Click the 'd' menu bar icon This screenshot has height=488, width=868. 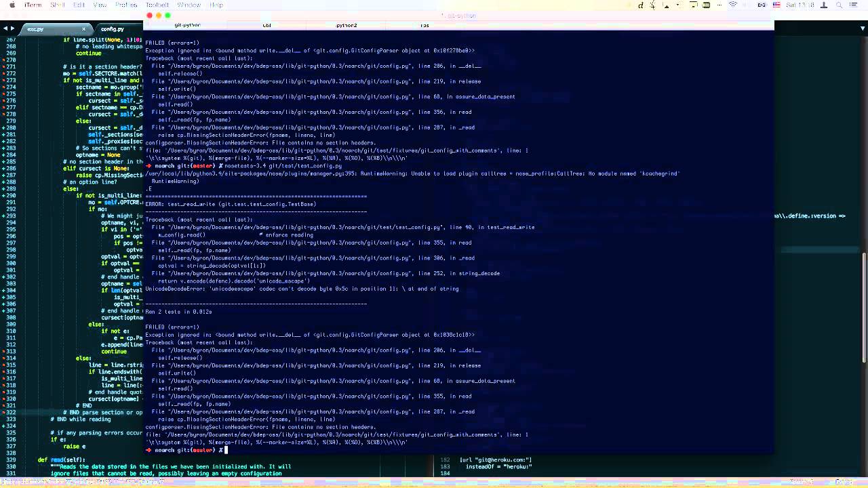(641, 5)
